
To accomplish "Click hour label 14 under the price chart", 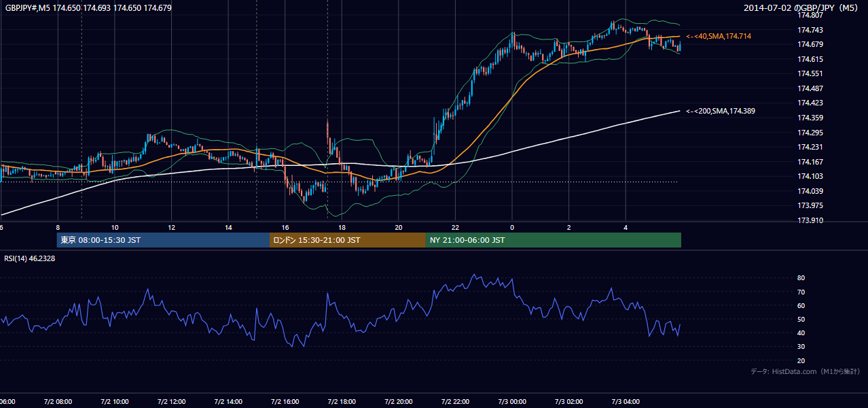I will coord(229,227).
